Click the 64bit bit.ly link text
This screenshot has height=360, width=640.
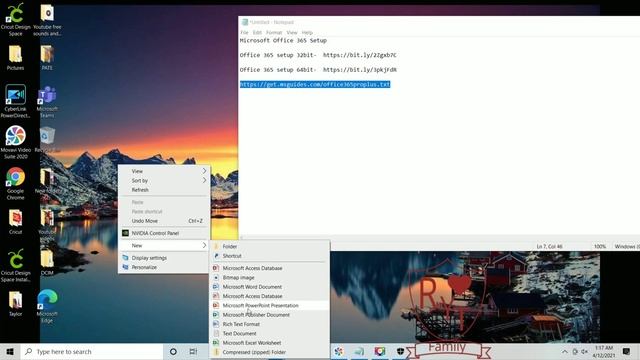click(x=360, y=69)
